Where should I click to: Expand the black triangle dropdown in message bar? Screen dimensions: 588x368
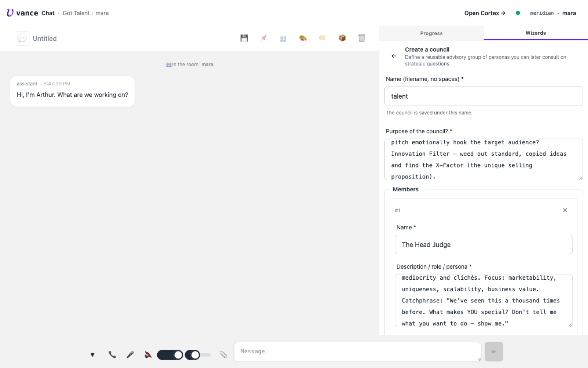click(x=93, y=355)
